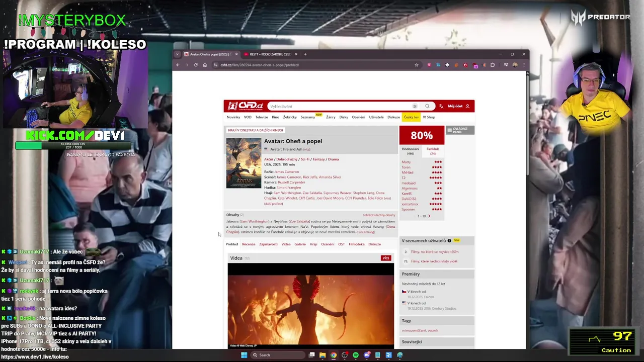
Task: Reload the current page
Action: 196,65
